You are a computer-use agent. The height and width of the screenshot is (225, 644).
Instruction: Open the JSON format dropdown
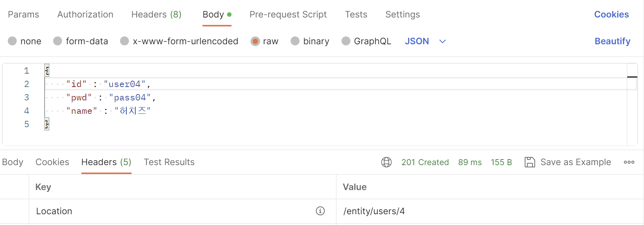[x=425, y=41]
